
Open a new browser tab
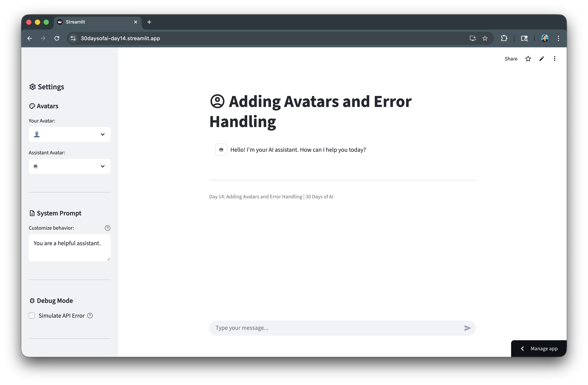point(149,22)
